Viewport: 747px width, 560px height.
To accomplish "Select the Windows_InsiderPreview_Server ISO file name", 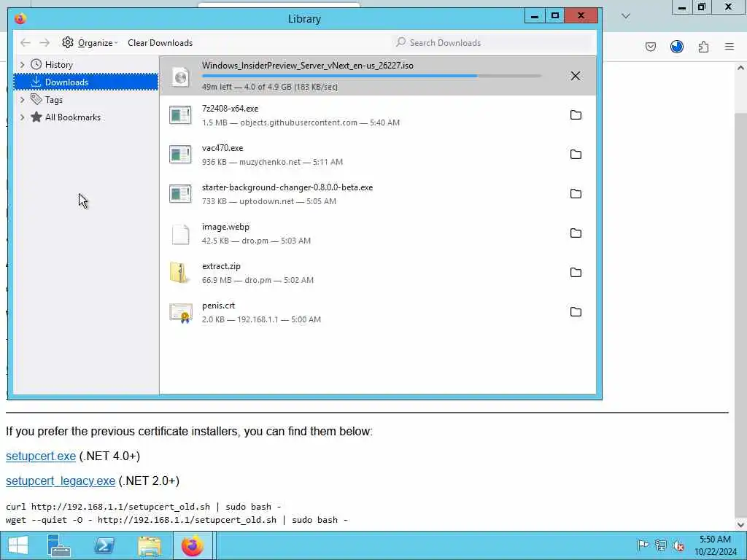I will pos(308,66).
